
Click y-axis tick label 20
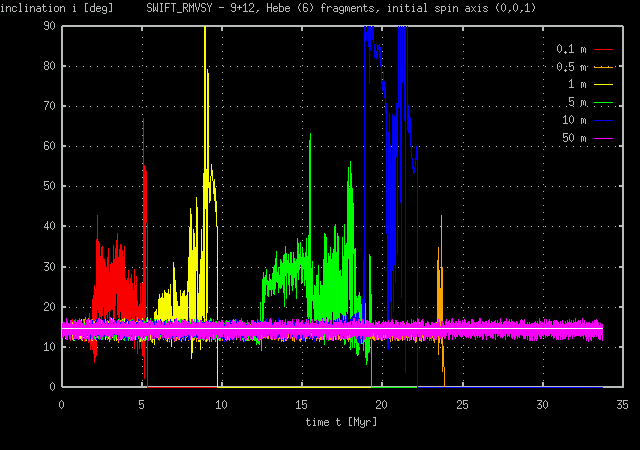tap(49, 307)
